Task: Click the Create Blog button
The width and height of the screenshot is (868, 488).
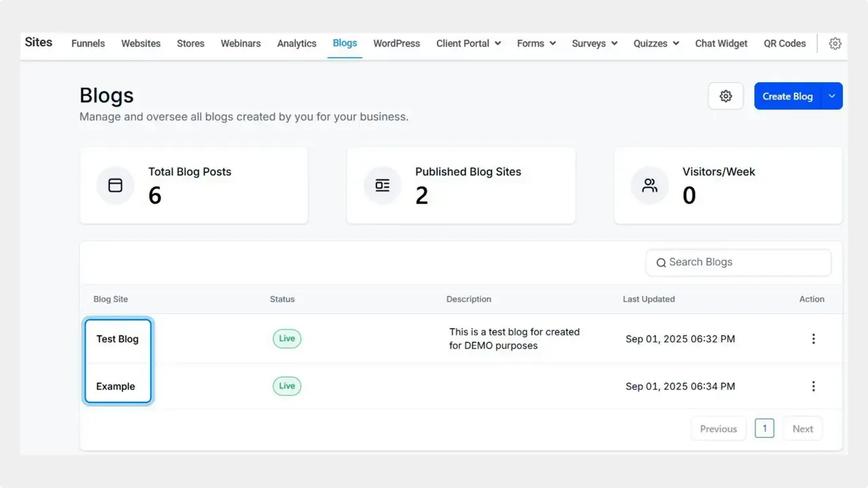Action: (x=787, y=96)
